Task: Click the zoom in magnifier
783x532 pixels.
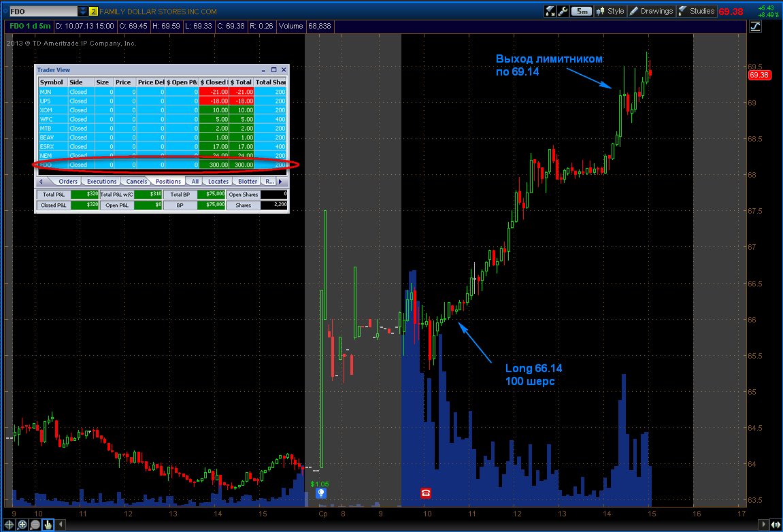Action: [x=22, y=525]
